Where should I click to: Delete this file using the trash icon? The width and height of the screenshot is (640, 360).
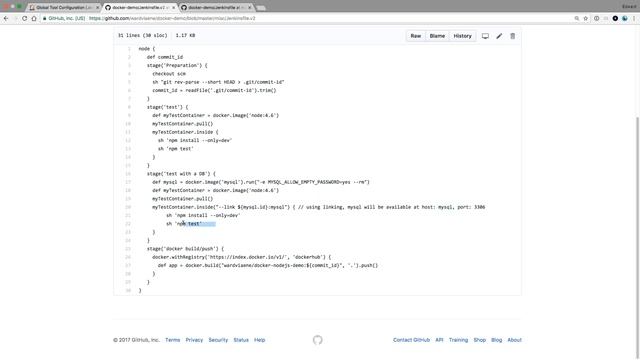pos(513,36)
